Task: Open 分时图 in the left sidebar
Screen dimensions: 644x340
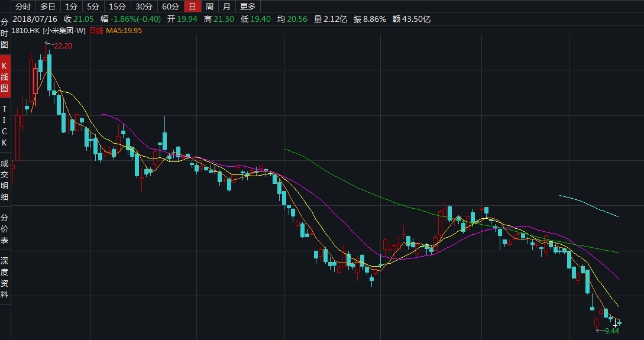Action: pos(5,34)
